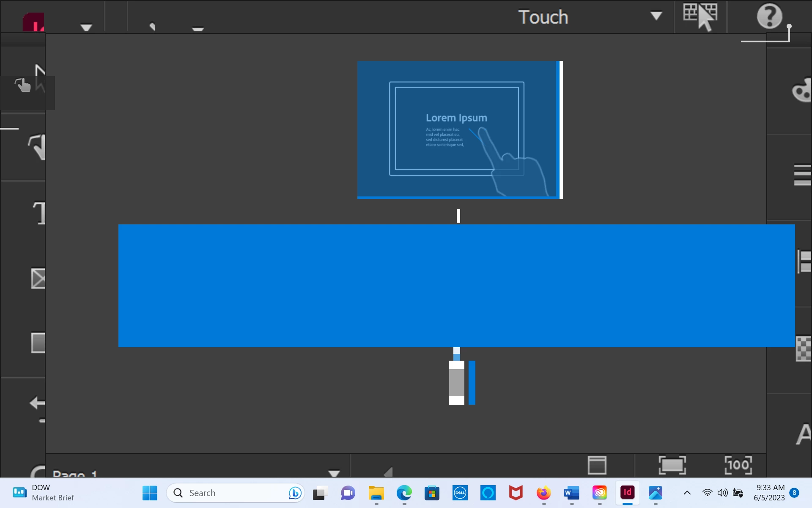Click the Undo left arrow icon
The image size is (812, 508).
tap(37, 403)
